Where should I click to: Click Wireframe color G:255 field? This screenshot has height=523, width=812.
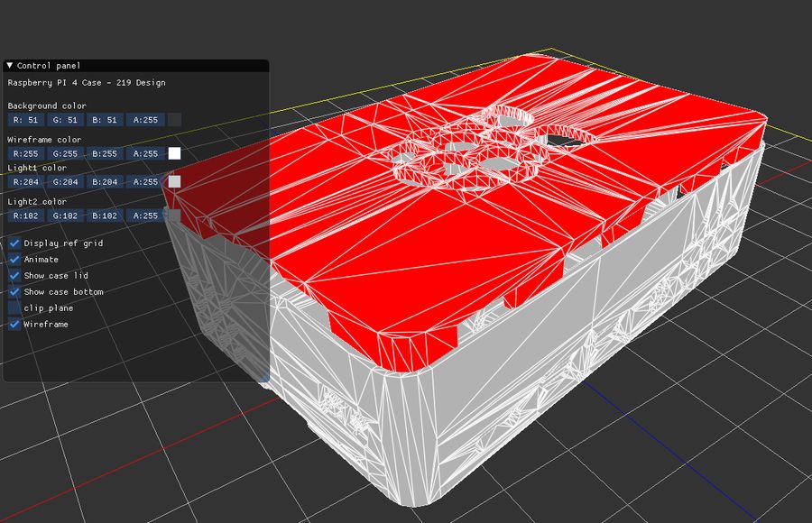pos(65,153)
